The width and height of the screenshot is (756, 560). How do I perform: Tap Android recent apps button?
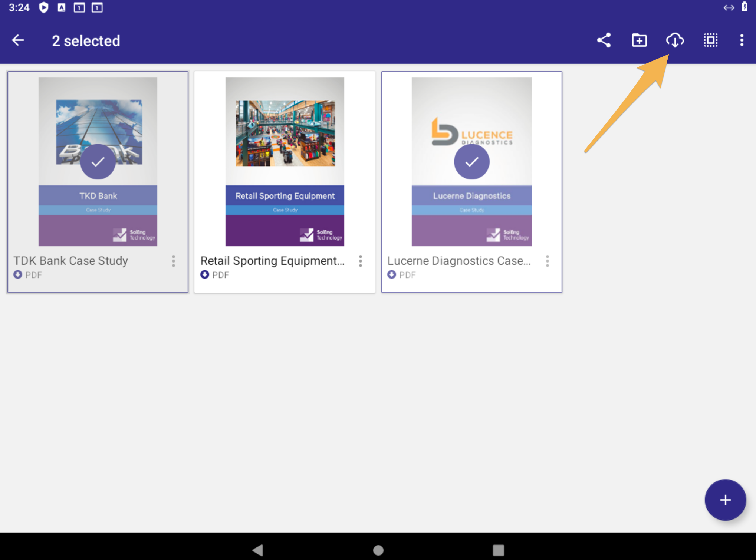click(x=498, y=550)
